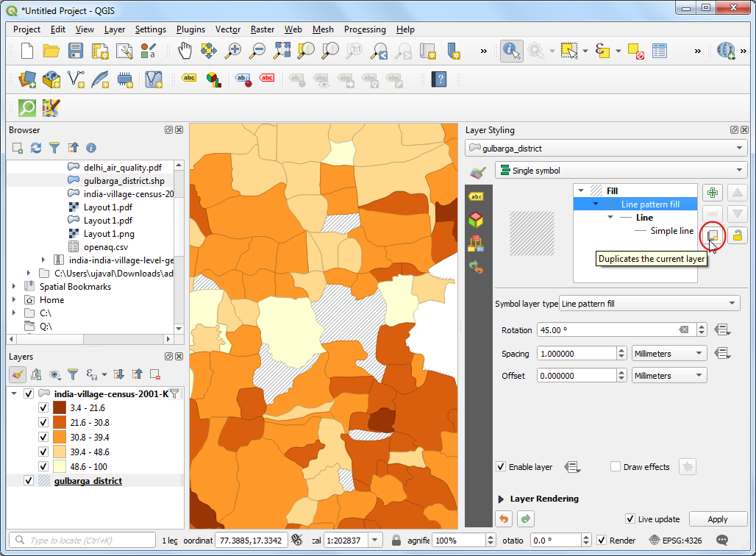
Task: Click the Save Project toolbar icon
Action: pyautogui.click(x=75, y=51)
